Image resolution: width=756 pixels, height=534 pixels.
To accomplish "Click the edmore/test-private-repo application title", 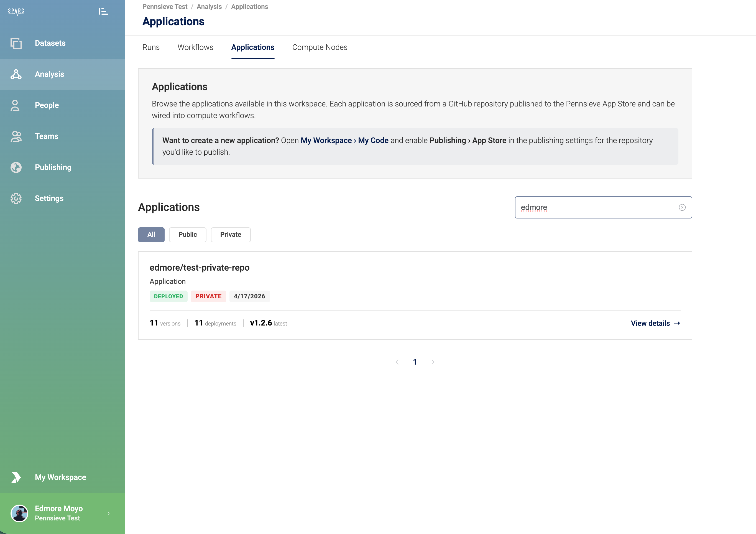I will tap(200, 268).
